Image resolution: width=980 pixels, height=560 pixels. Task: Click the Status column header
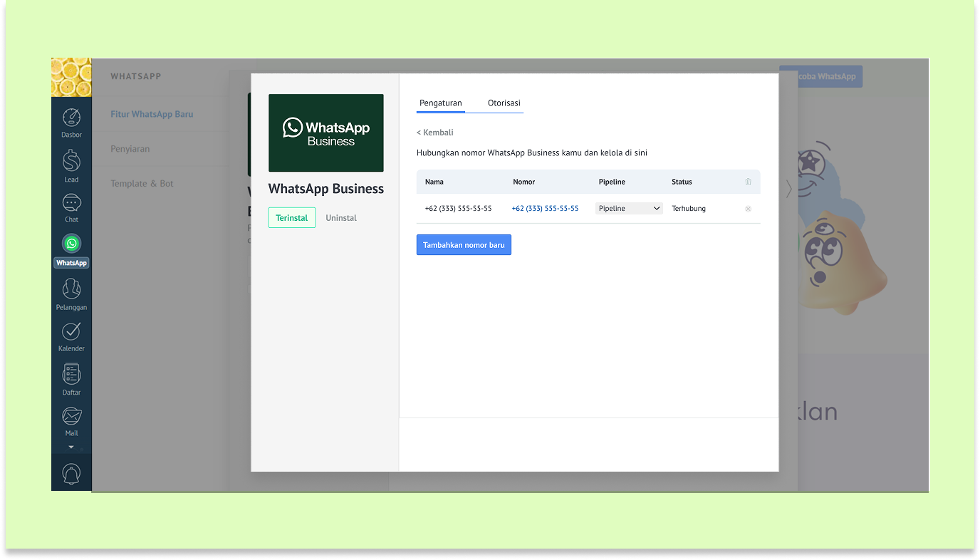[x=682, y=182]
